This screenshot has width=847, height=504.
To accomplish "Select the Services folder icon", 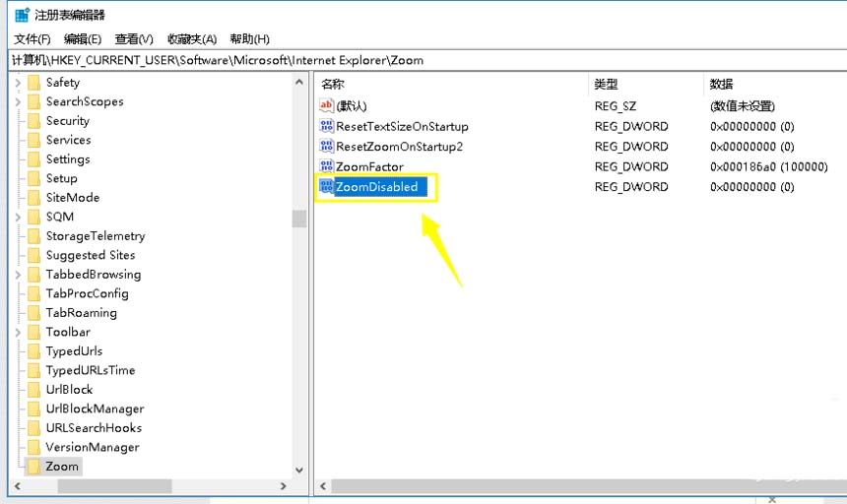I will click(34, 140).
